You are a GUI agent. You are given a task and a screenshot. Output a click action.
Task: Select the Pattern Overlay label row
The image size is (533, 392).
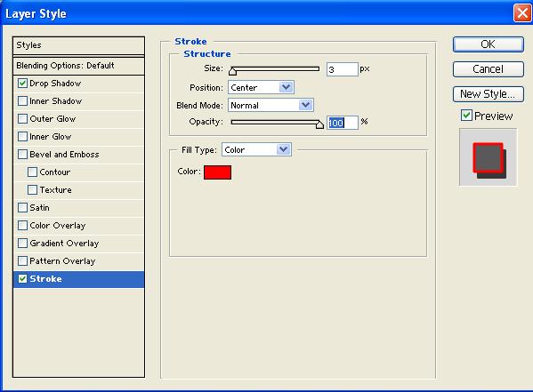point(62,261)
